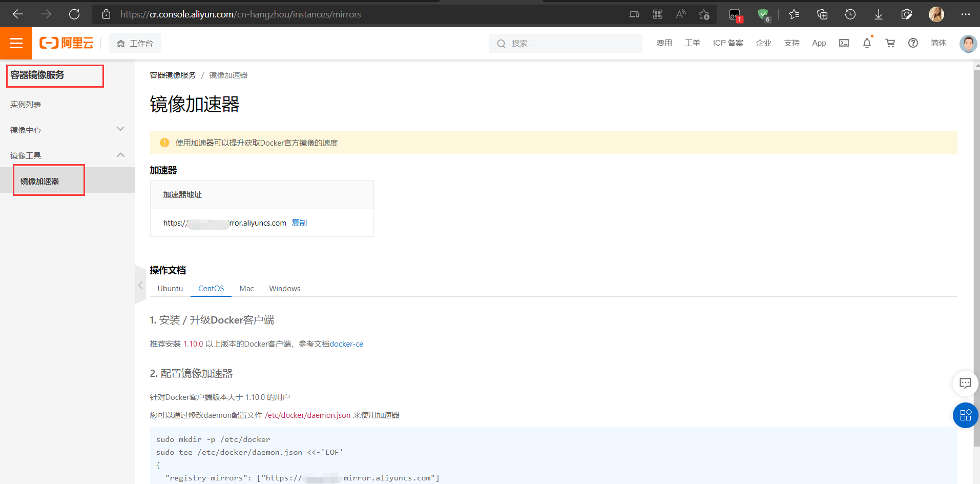Expand the 镜像中心 section
The width and height of the screenshot is (980, 484).
click(x=120, y=129)
